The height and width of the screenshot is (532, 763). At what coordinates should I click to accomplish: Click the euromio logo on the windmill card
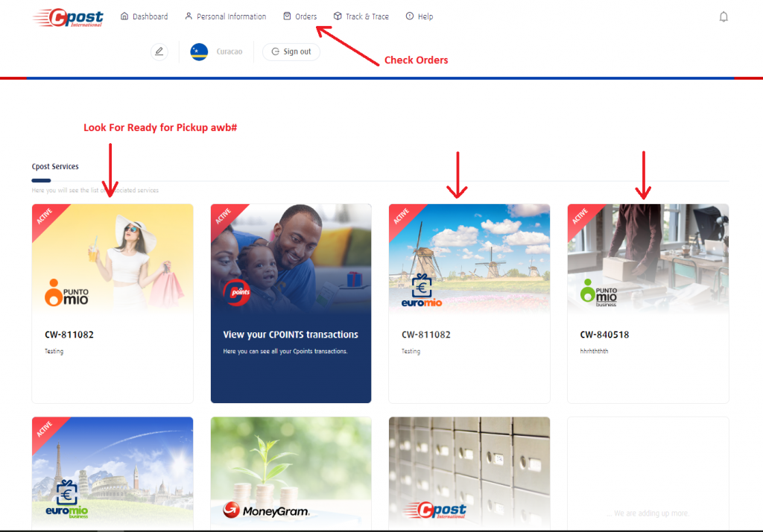click(422, 291)
